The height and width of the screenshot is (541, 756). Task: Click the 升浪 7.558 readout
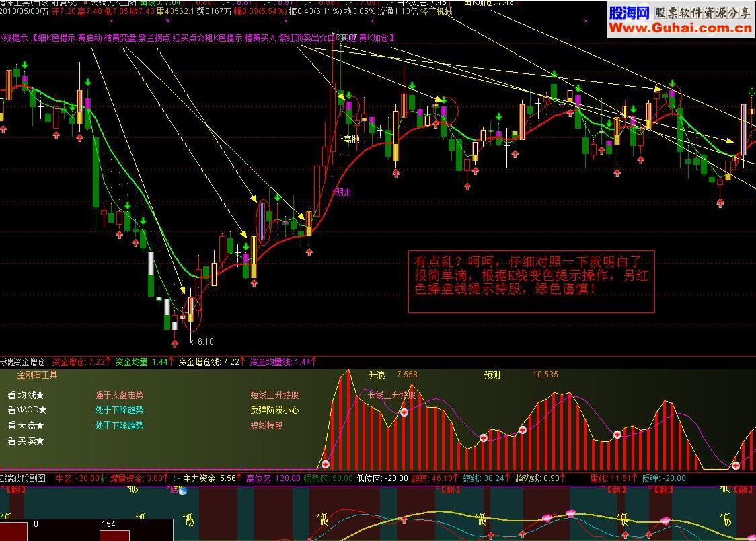tap(393, 375)
